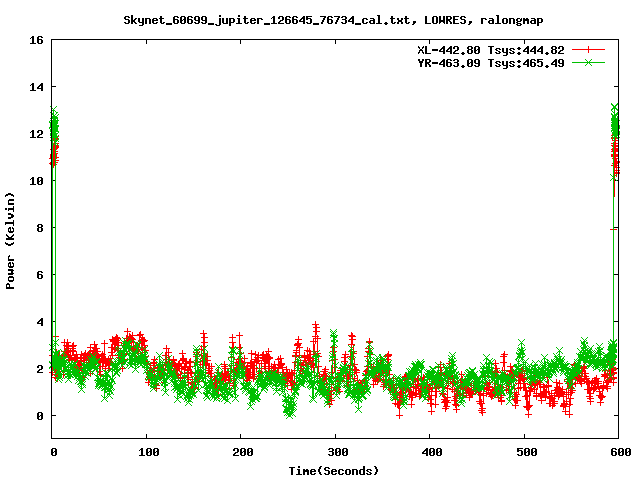Click the Power (Kelvin) y-axis label
This screenshot has height=480, width=640.
(x=10, y=241)
